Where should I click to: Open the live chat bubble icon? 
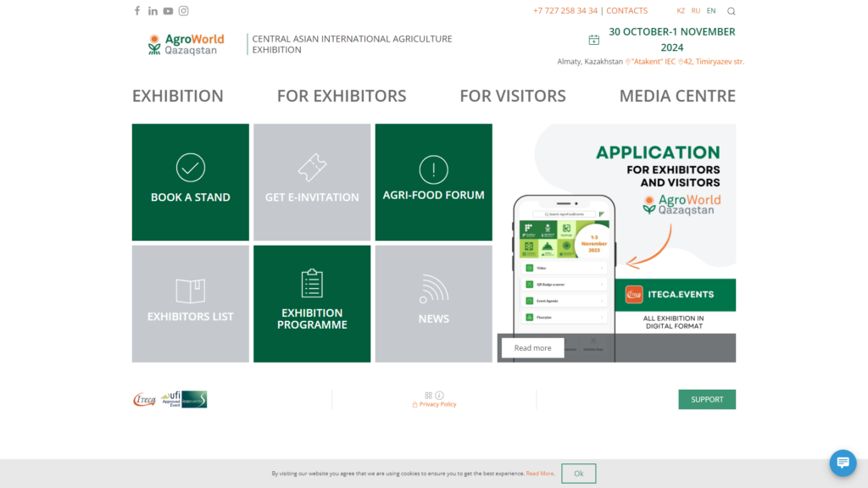click(843, 463)
